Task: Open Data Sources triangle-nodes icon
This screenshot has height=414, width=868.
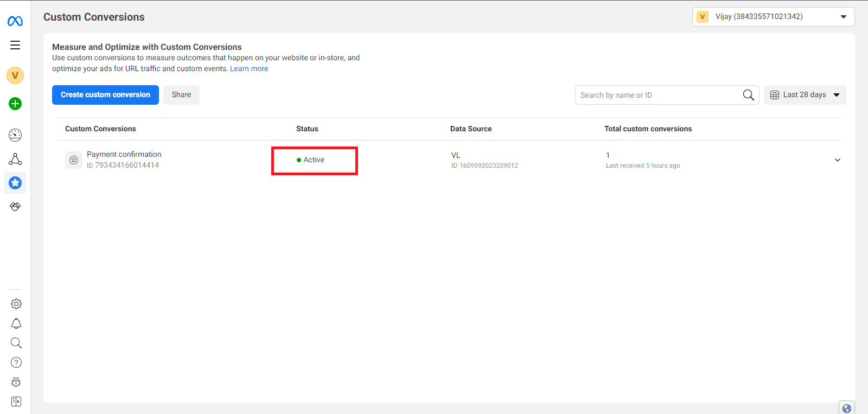Action: [15, 159]
